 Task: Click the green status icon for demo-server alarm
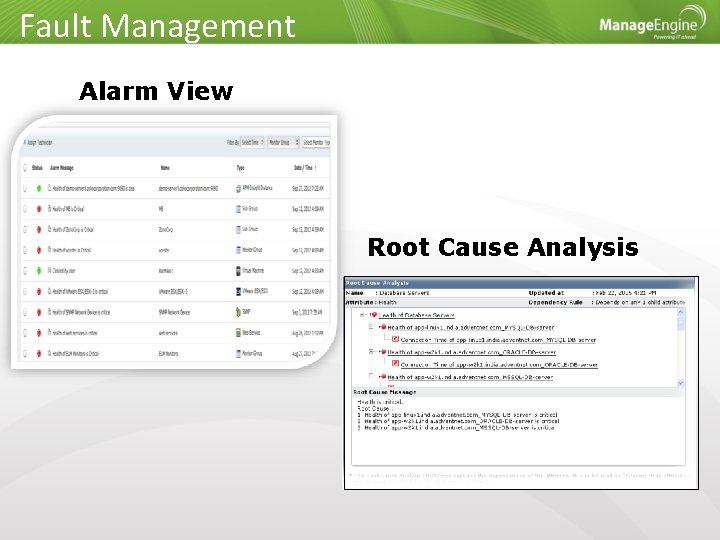tap(39, 188)
